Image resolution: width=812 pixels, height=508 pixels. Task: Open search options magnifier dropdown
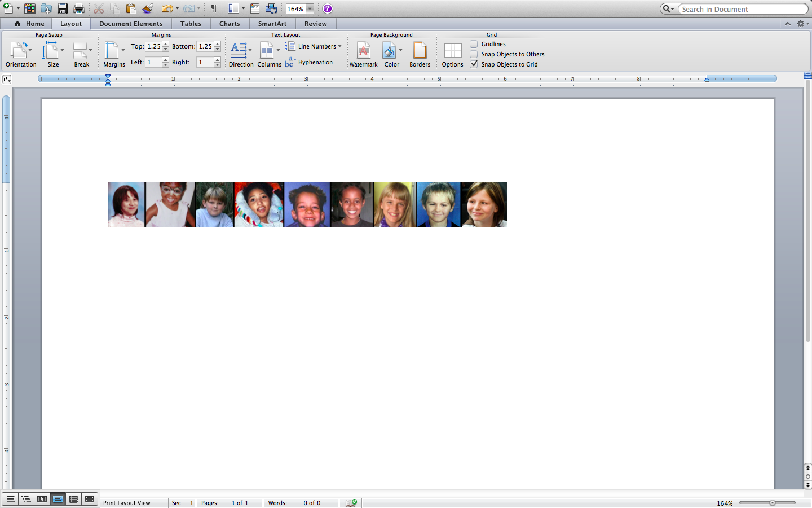[x=669, y=9]
